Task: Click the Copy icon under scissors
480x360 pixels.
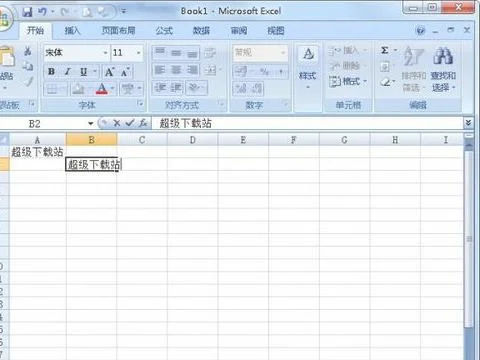Action: 28,66
